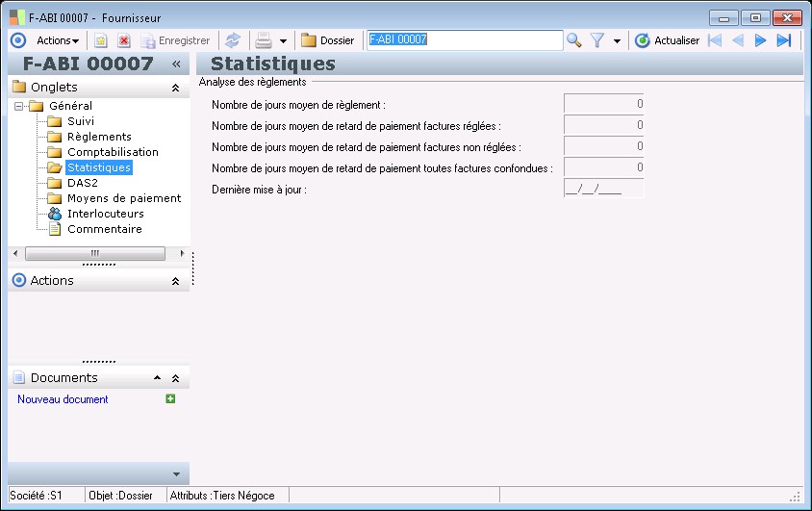The width and height of the screenshot is (812, 511).
Task: Click the Actions toolbar circle icon
Action: tap(18, 40)
